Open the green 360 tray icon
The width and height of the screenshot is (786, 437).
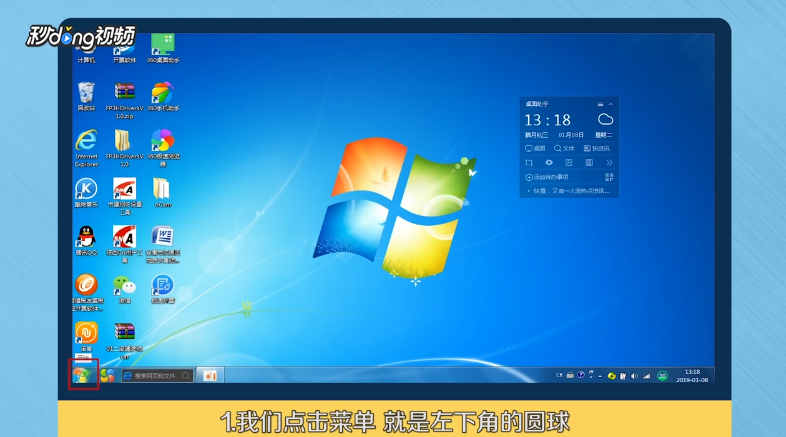662,376
